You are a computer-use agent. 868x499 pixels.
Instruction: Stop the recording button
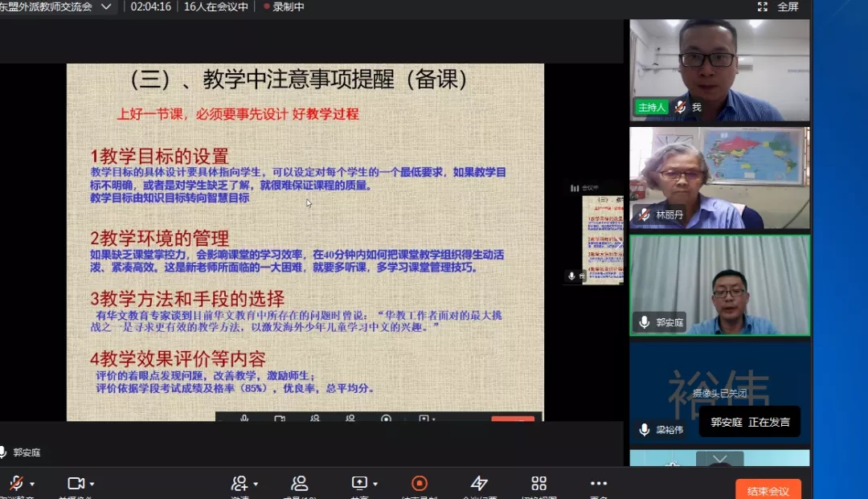pos(419,483)
